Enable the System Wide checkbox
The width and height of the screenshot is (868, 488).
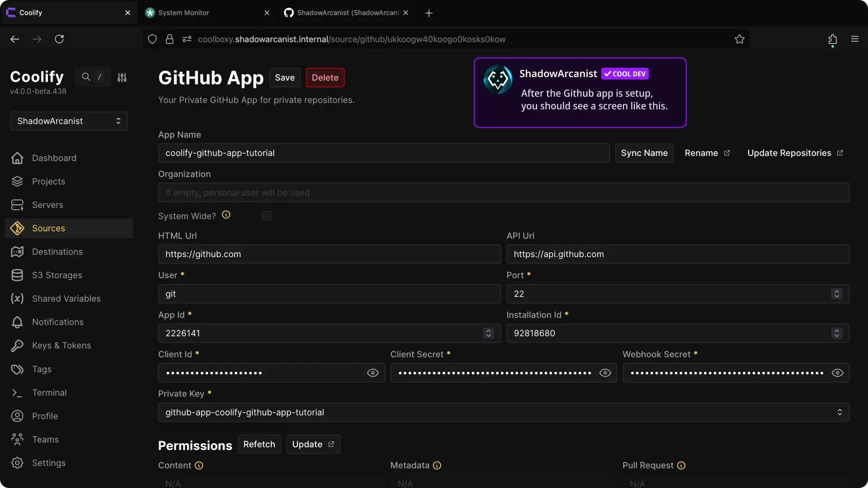(267, 216)
